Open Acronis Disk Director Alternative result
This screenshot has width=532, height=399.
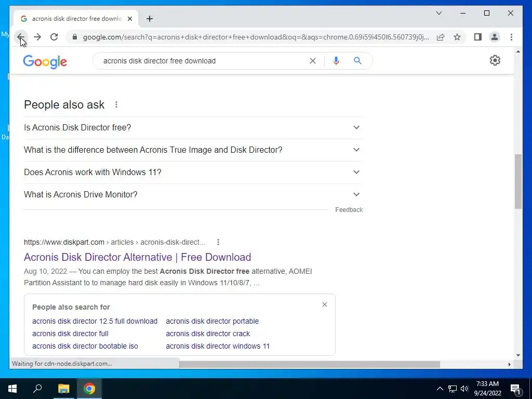coord(137,257)
